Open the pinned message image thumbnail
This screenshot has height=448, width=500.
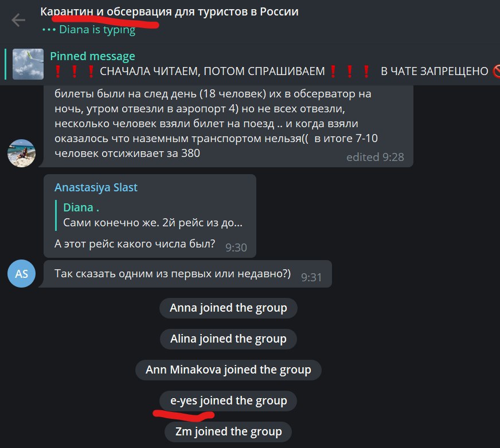click(x=28, y=64)
